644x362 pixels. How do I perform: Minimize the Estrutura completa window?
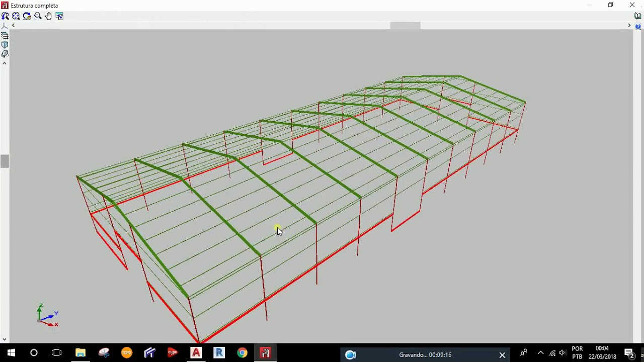pyautogui.click(x=589, y=5)
